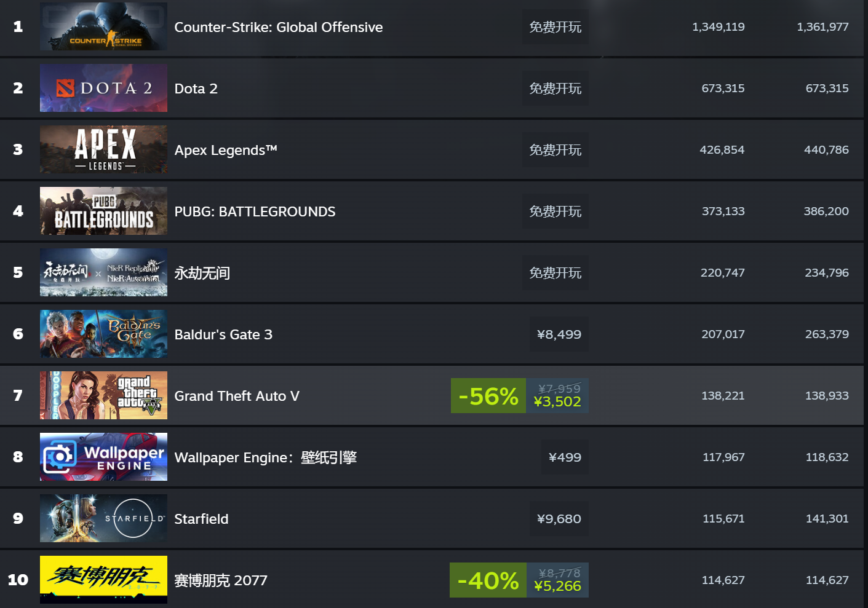The height and width of the screenshot is (608, 868).
Task: Open the Baldur's Gate 3 title link
Action: click(x=223, y=334)
